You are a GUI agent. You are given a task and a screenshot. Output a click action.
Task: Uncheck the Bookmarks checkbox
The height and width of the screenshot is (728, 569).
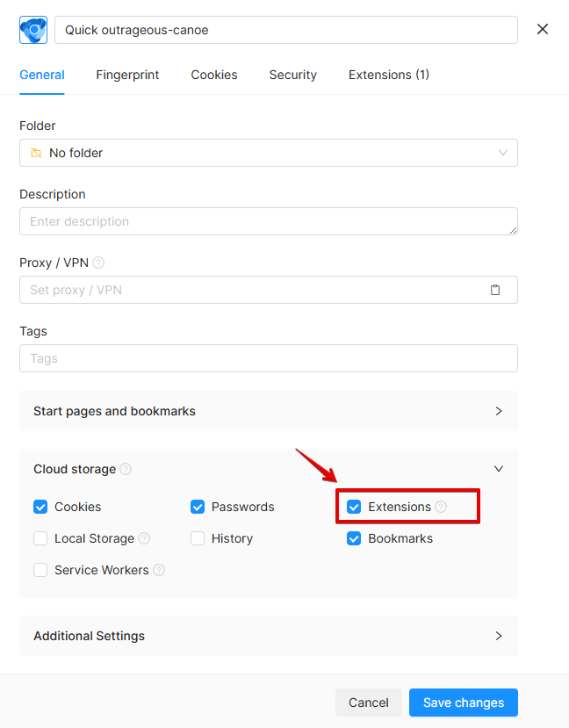(354, 538)
